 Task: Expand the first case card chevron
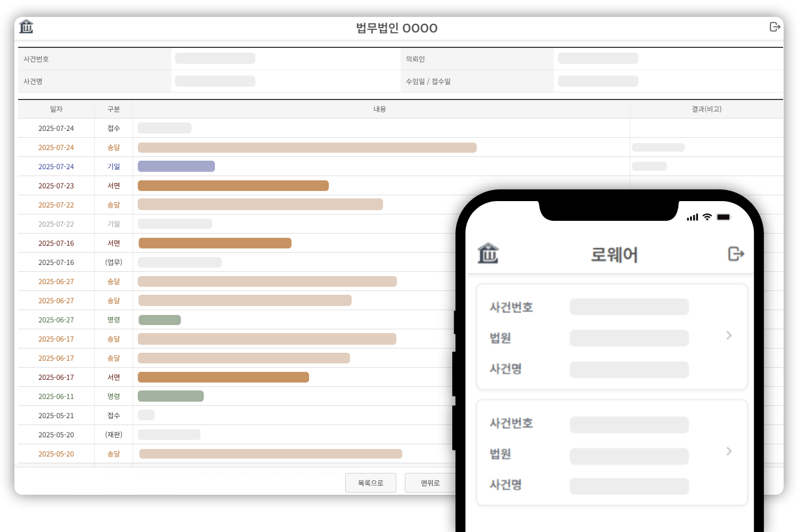click(729, 335)
